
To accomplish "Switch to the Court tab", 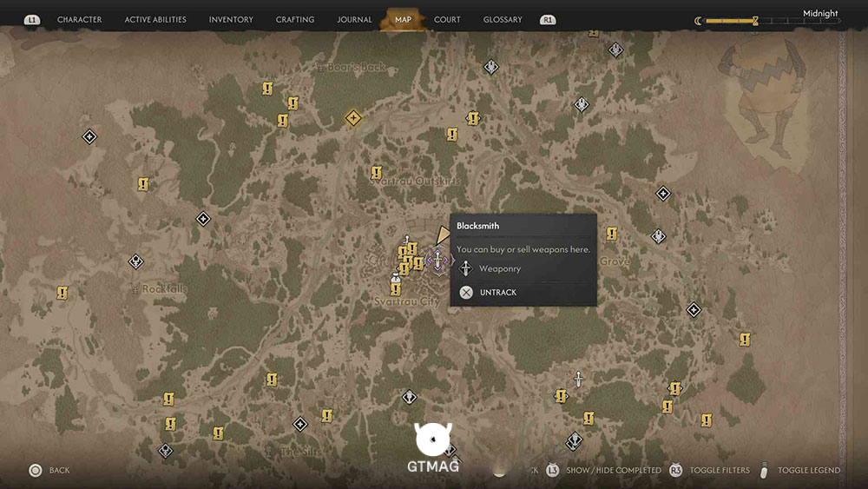I will click(x=447, y=19).
